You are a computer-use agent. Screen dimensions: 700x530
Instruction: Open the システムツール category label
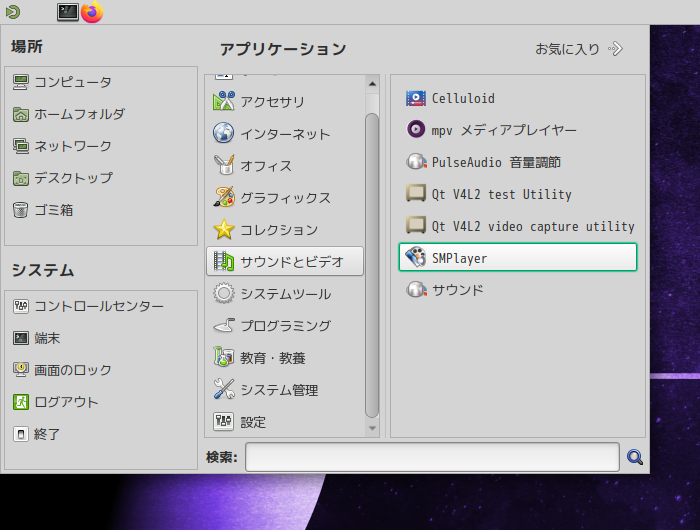coord(286,294)
